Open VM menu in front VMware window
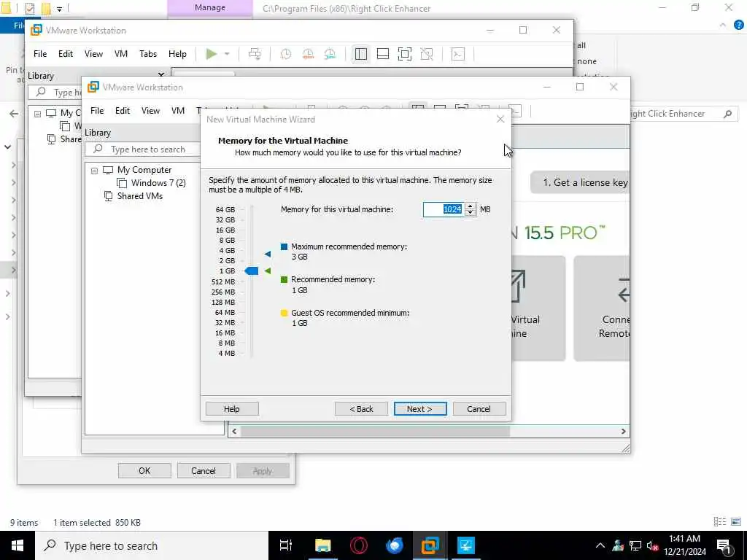Viewport: 747px width, 560px height. [x=178, y=111]
